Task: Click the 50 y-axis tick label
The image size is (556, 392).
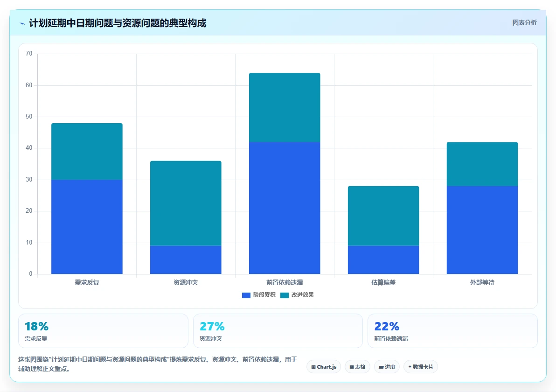Action: click(29, 117)
